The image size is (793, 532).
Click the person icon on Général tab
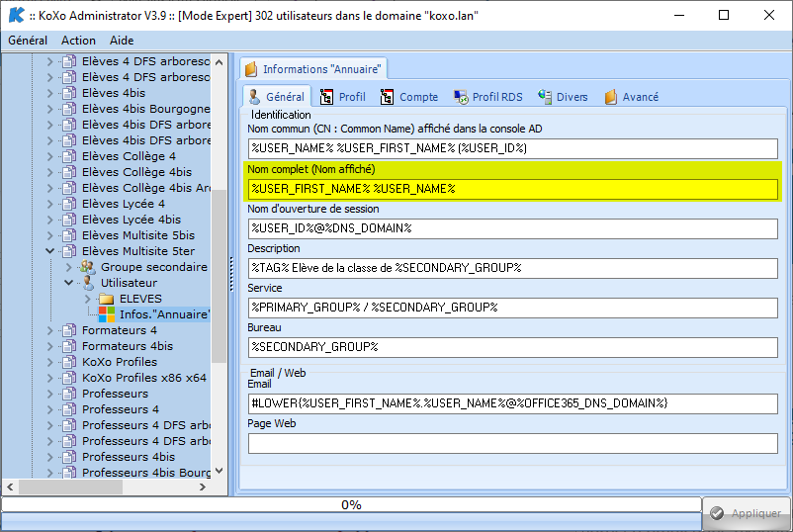[254, 97]
